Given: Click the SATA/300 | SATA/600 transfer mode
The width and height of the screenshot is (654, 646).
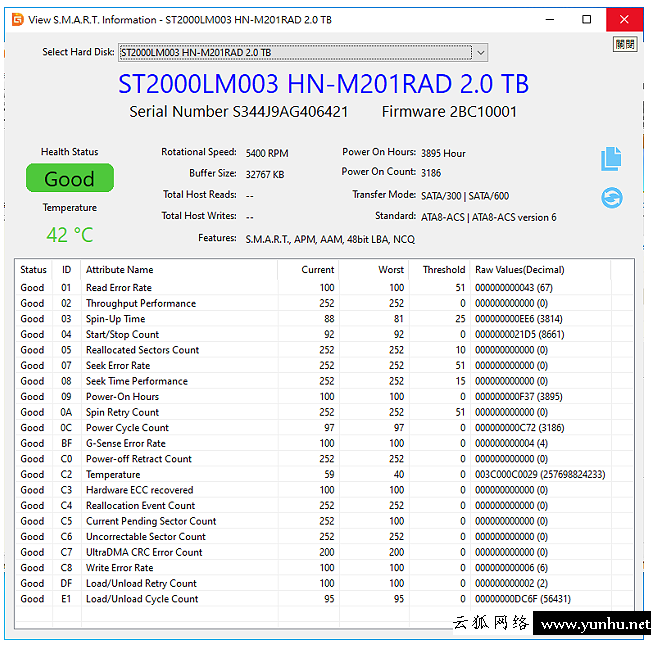Looking at the screenshot, I should pyautogui.click(x=465, y=196).
